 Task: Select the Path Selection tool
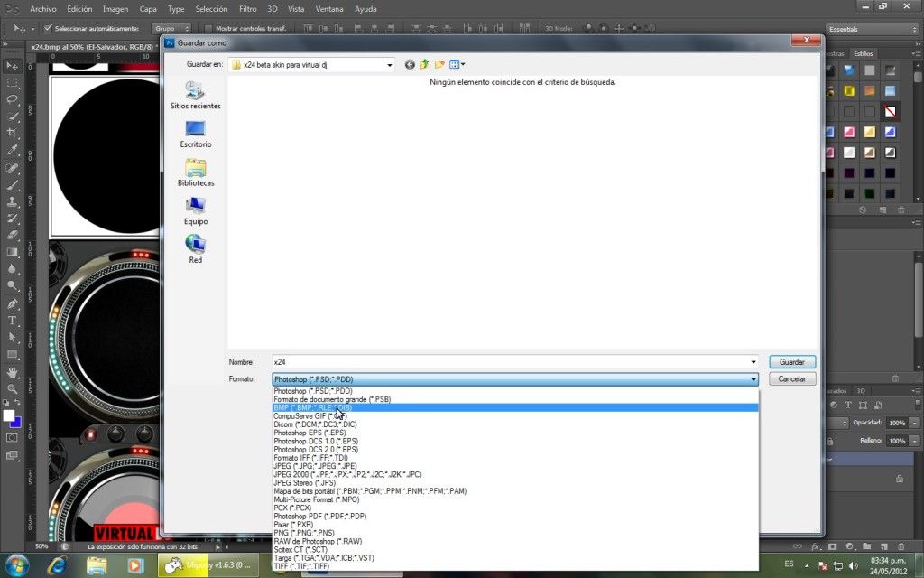pos(12,338)
